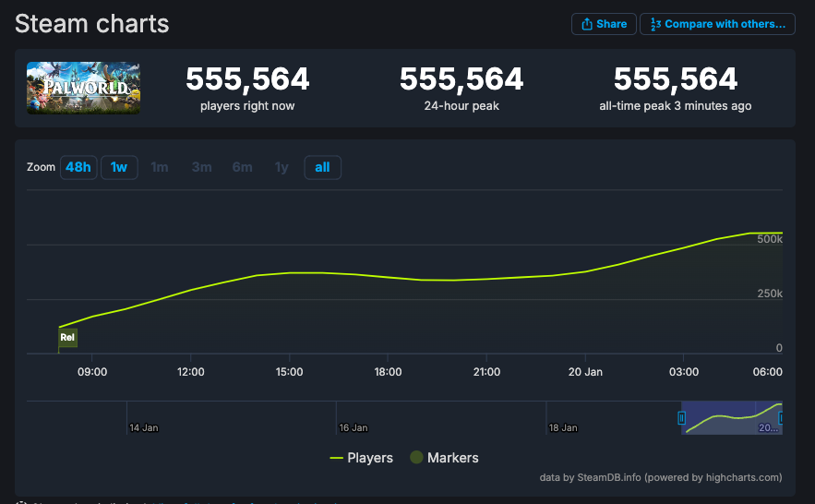Click the 03:00 time axis label
The image size is (815, 504).
(x=684, y=372)
